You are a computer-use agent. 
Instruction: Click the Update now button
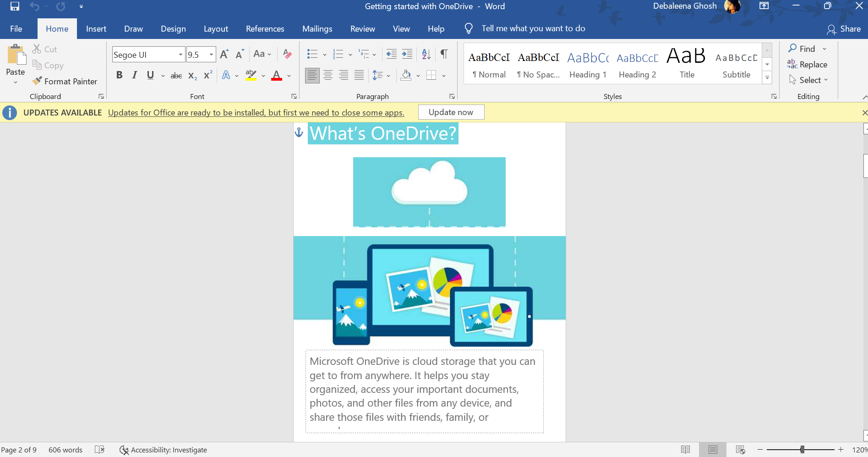(451, 112)
